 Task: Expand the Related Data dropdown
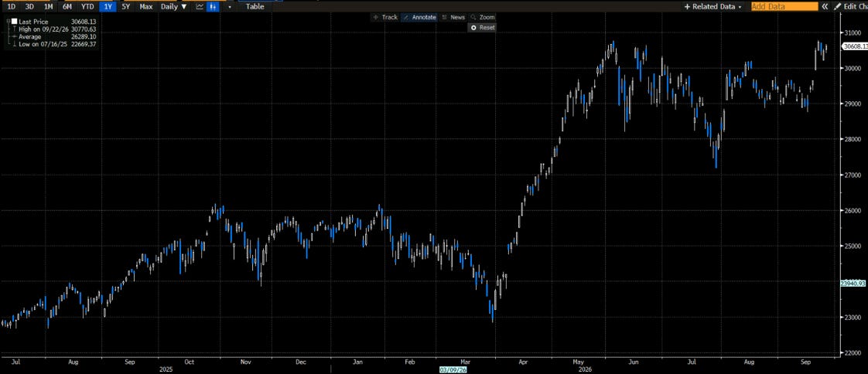coord(713,7)
